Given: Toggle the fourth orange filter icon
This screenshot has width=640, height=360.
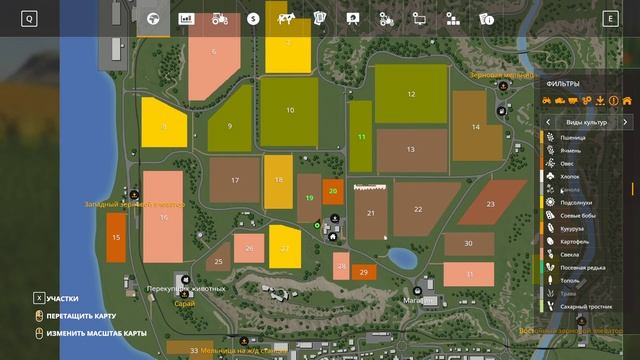Looking at the screenshot, I should [587, 100].
